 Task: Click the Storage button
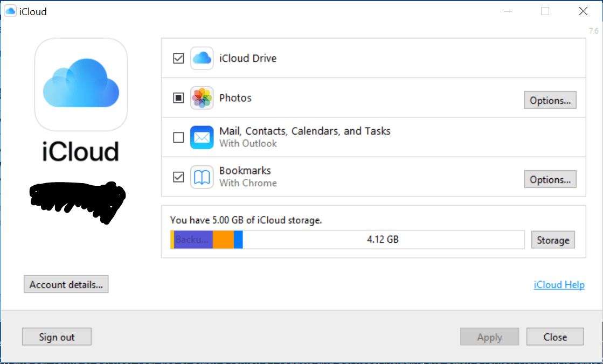click(x=553, y=240)
